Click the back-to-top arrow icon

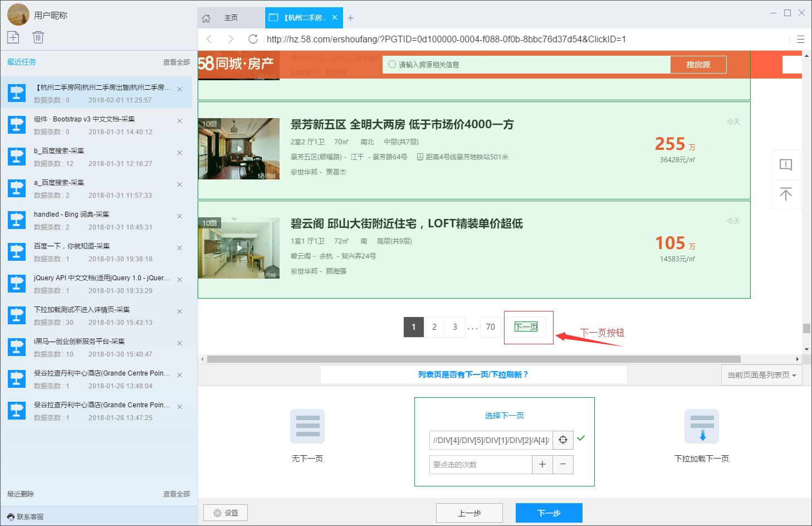pyautogui.click(x=786, y=194)
